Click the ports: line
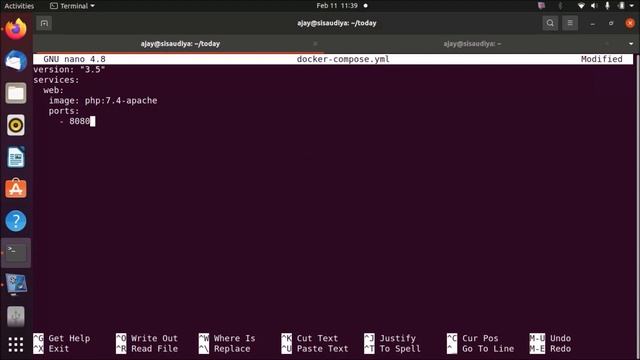The width and height of the screenshot is (640, 360). pos(64,111)
